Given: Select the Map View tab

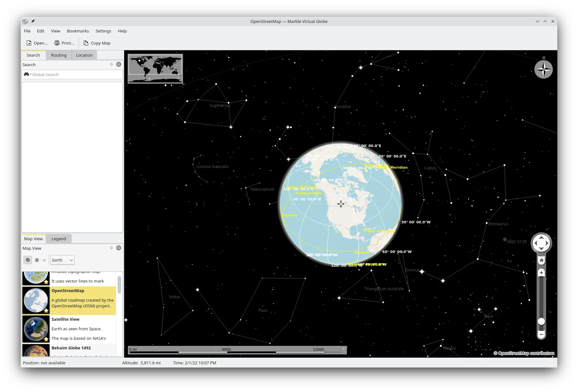Looking at the screenshot, I should click(x=33, y=239).
